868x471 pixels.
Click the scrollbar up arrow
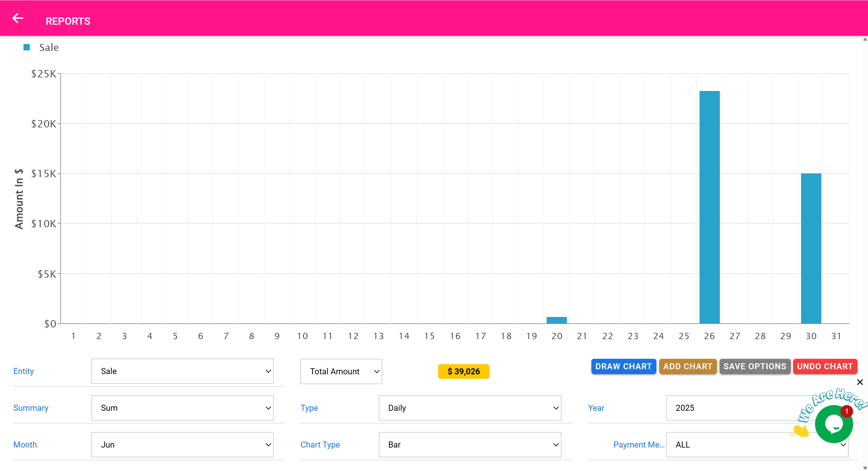(865, 39)
